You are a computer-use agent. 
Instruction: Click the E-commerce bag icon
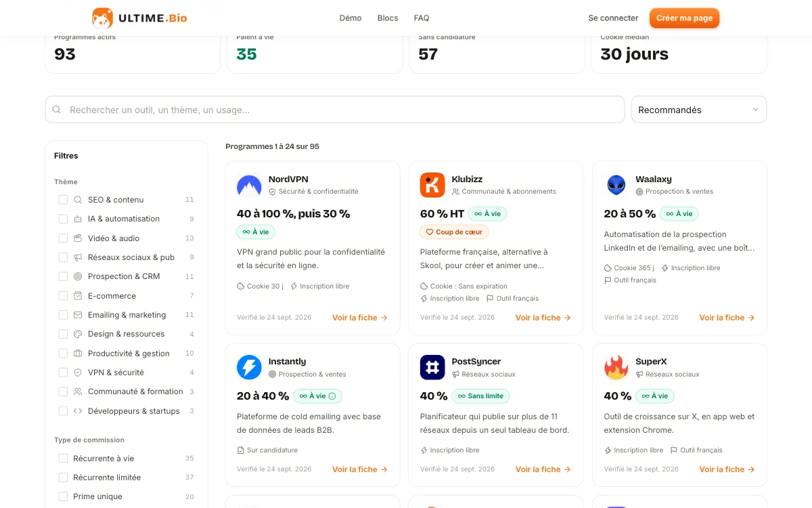(x=78, y=296)
